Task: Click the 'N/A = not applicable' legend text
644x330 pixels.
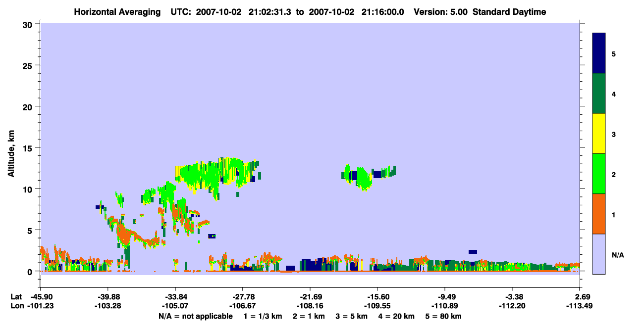Action: pyautogui.click(x=196, y=316)
